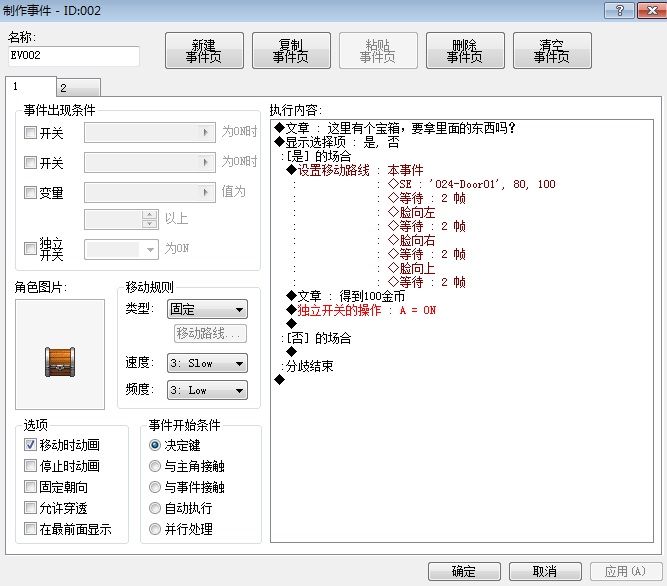Select the first 等待 2 帧 route line

pyautogui.click(x=427, y=198)
